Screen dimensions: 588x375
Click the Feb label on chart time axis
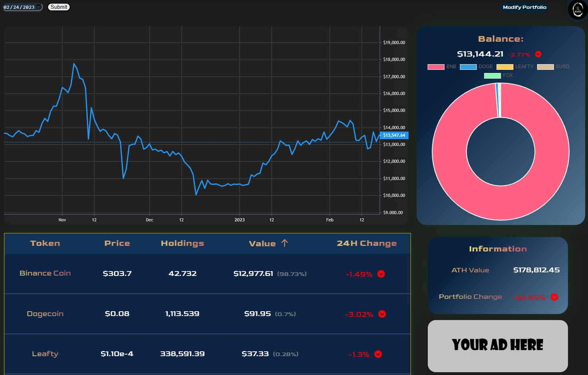click(330, 220)
